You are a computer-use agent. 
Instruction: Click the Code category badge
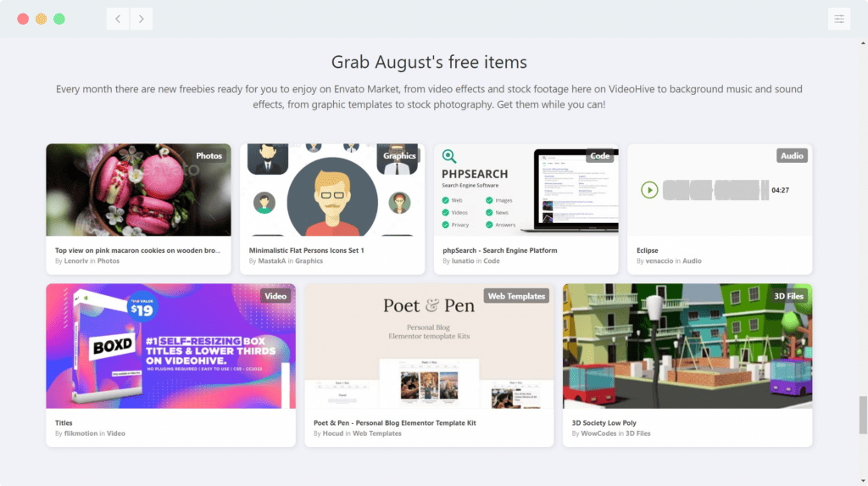(599, 156)
